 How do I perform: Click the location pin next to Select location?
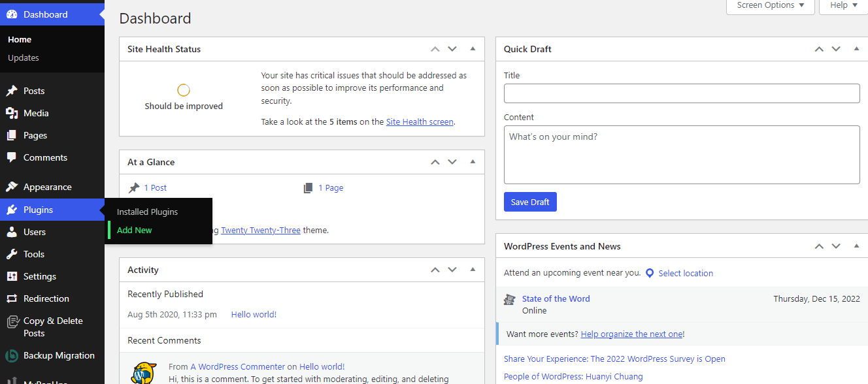[649, 273]
